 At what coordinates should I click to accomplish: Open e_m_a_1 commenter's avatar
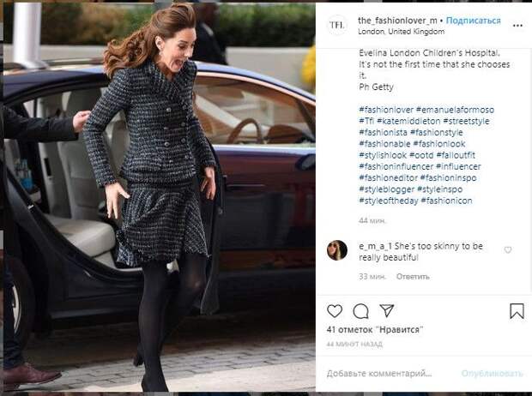pyautogui.click(x=337, y=250)
